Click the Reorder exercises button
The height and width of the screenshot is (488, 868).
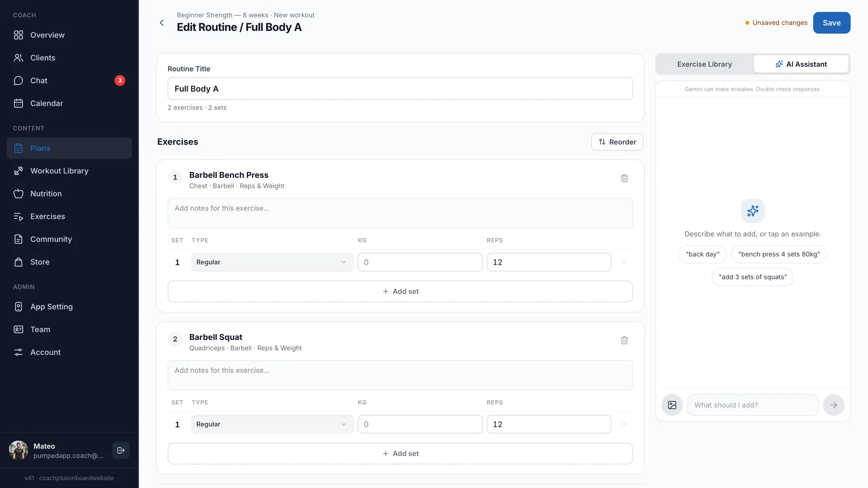click(617, 142)
